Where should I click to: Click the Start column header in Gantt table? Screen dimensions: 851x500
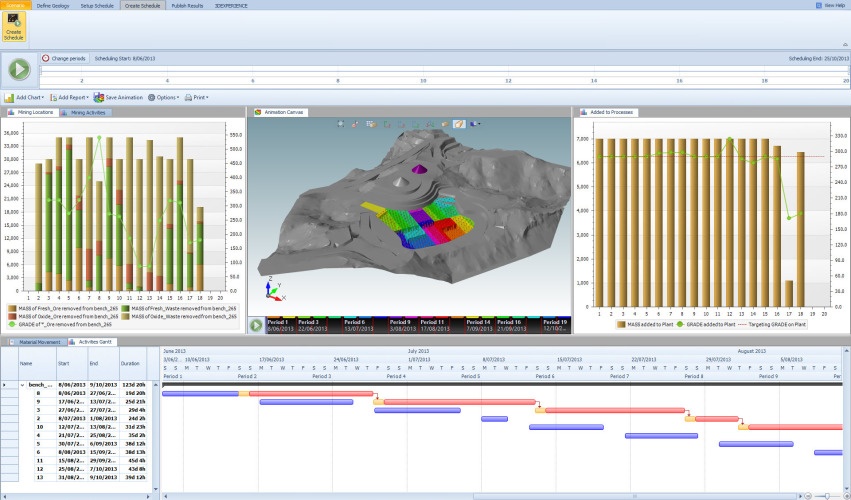coord(72,363)
